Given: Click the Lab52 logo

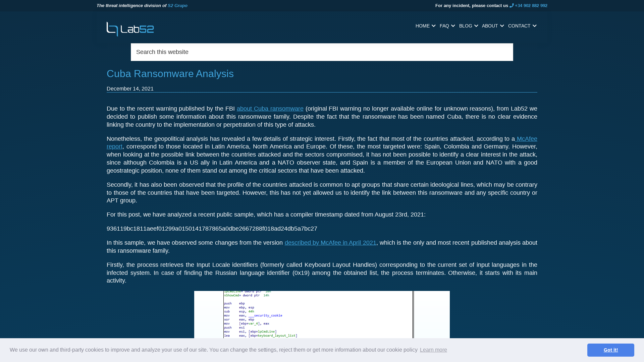Looking at the screenshot, I should (x=130, y=29).
